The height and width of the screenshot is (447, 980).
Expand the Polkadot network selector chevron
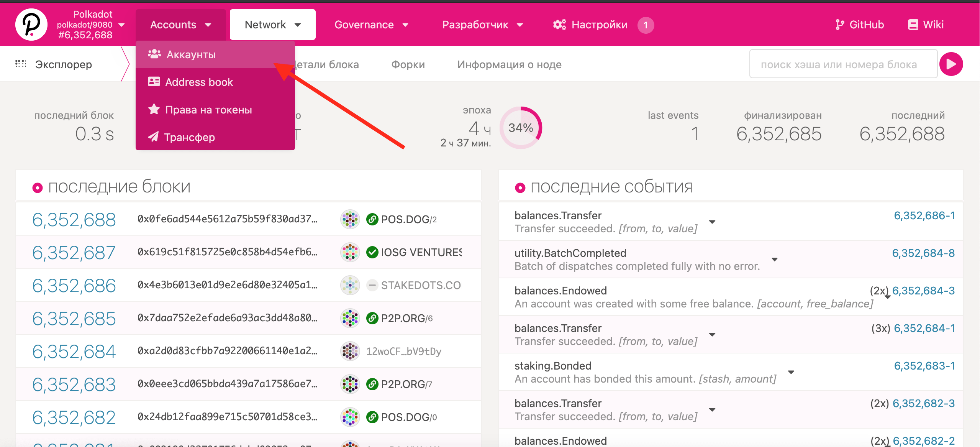pyautogui.click(x=122, y=25)
